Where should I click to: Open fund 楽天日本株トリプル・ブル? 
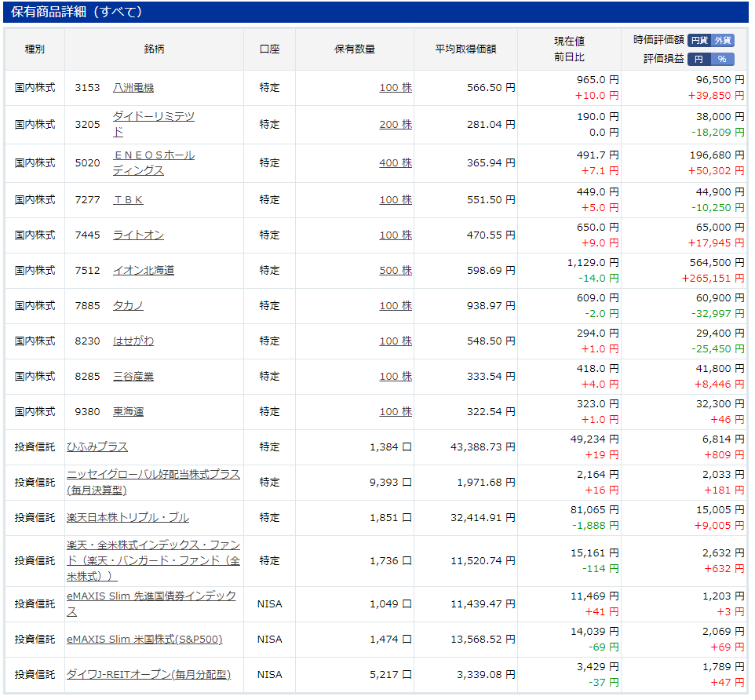tap(128, 517)
